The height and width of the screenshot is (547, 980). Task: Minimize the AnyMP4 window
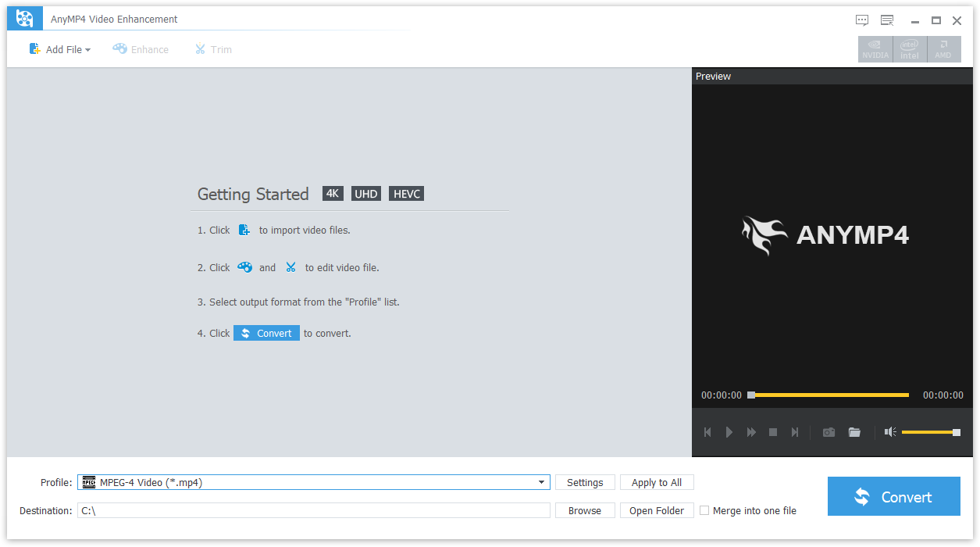point(915,21)
